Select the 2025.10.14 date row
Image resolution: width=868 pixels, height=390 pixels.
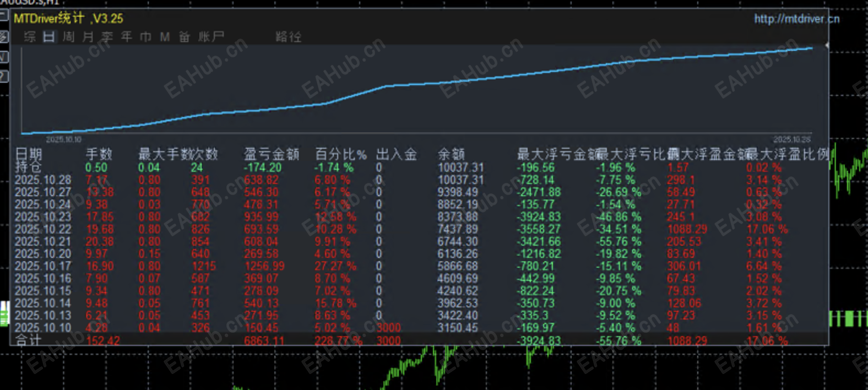pos(43,303)
